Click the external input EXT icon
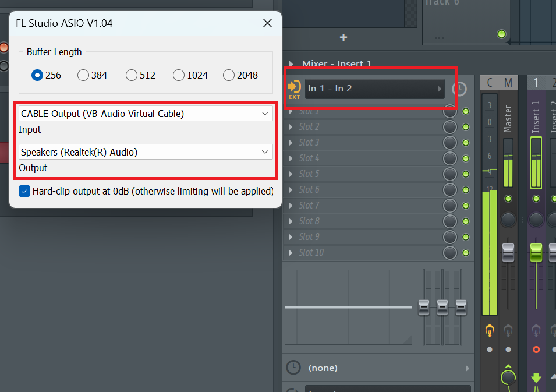The height and width of the screenshot is (392, 556). coord(294,89)
